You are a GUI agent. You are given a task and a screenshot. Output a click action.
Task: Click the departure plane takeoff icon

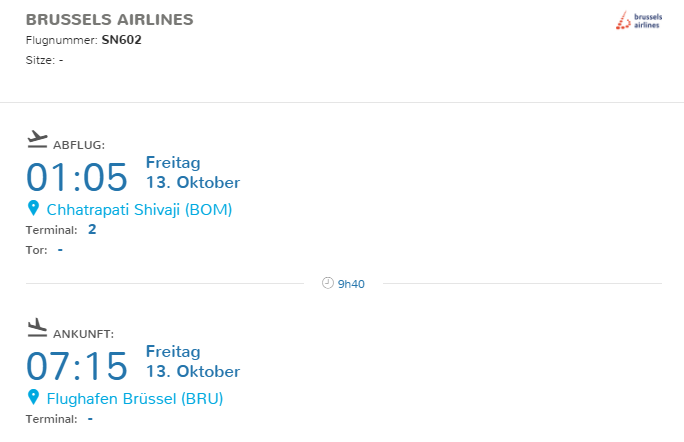click(x=37, y=137)
